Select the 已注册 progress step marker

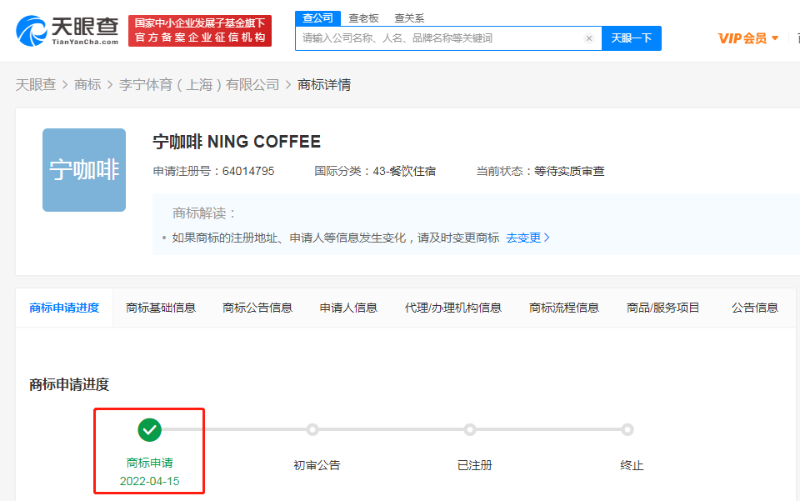(x=470, y=430)
